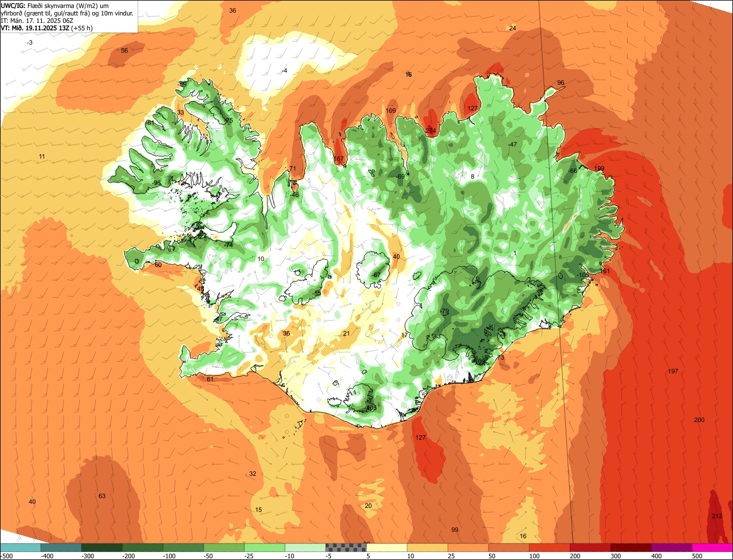Click the 199 value on the map

click(599, 168)
